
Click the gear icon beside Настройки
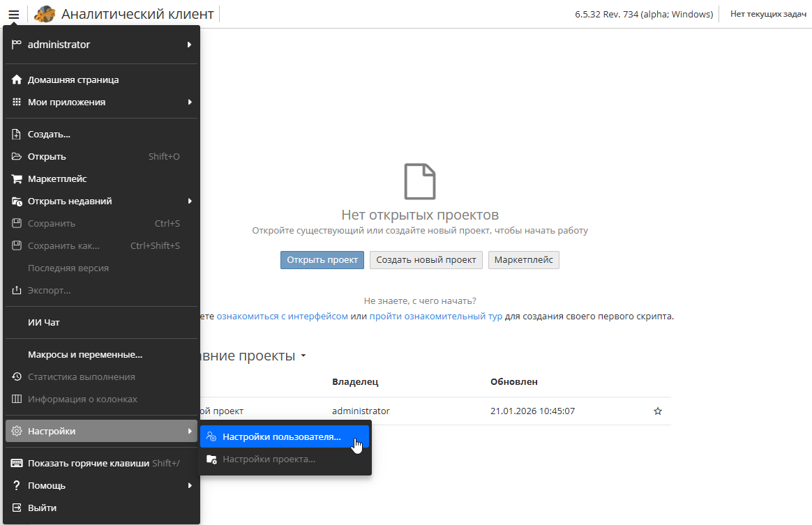[16, 431]
